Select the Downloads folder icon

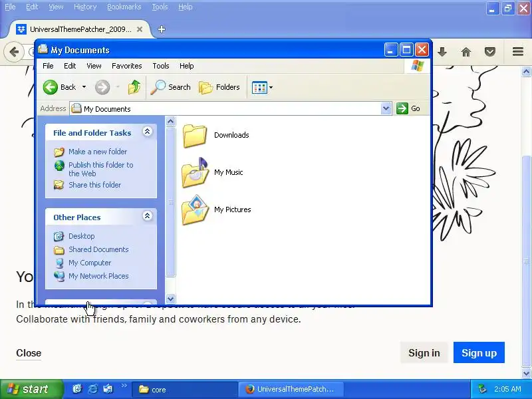194,136
